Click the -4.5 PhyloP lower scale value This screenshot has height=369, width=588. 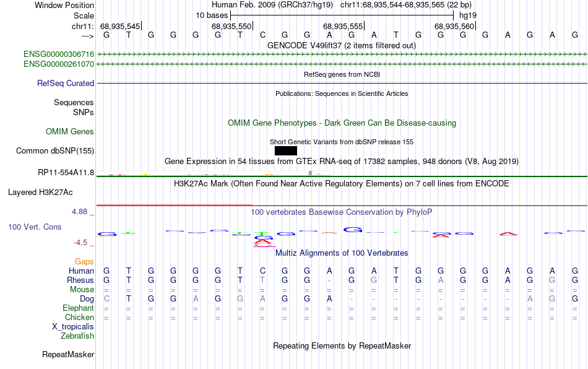pos(80,243)
